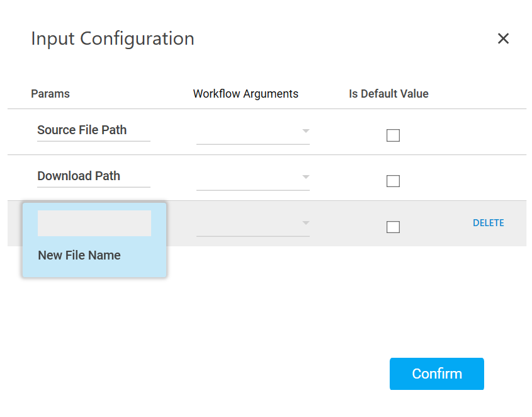Toggle default value checkbox in the DELETE row

(x=393, y=227)
